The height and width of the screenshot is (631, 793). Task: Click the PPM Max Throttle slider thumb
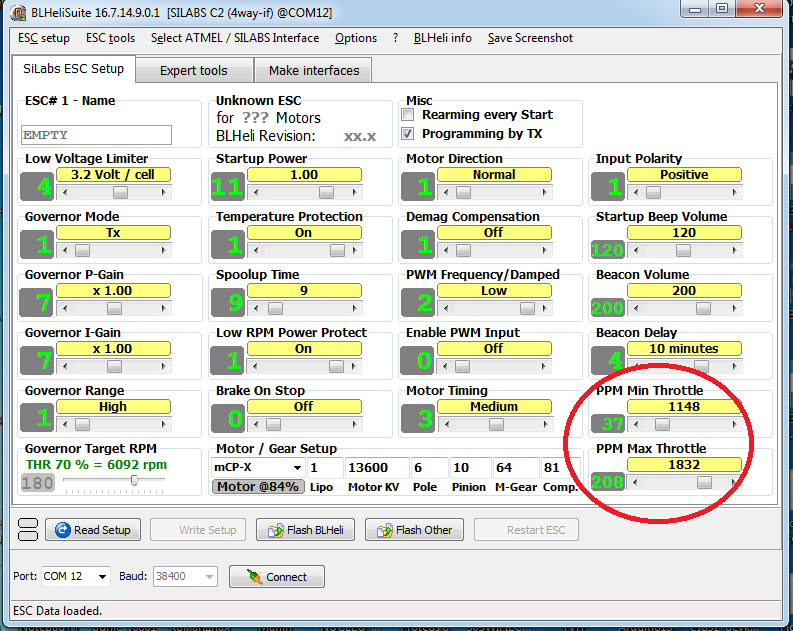click(x=704, y=482)
